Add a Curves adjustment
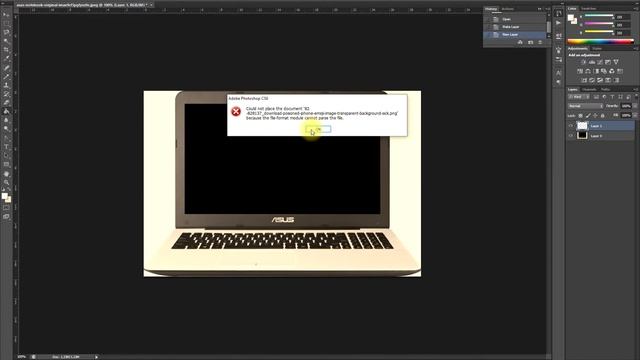This screenshot has height=360, width=640. pos(600,62)
